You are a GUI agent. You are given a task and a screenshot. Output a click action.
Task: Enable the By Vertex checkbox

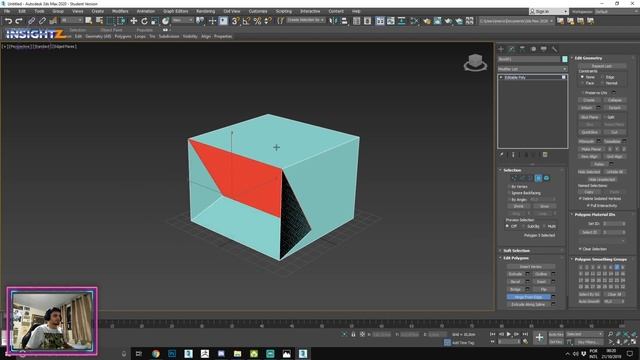tap(509, 187)
